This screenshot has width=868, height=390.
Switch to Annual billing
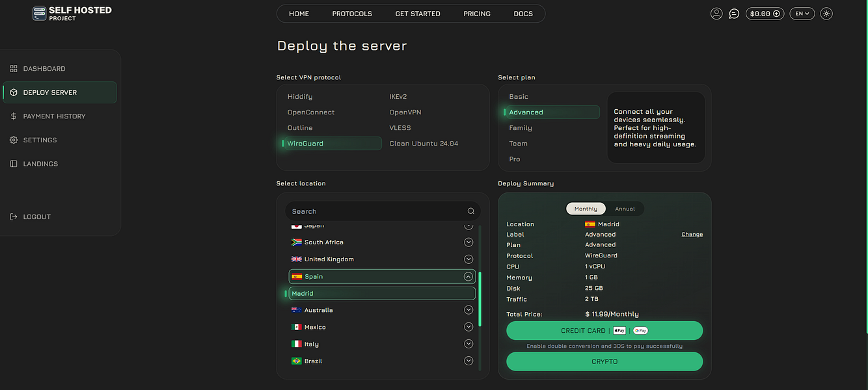coord(625,209)
